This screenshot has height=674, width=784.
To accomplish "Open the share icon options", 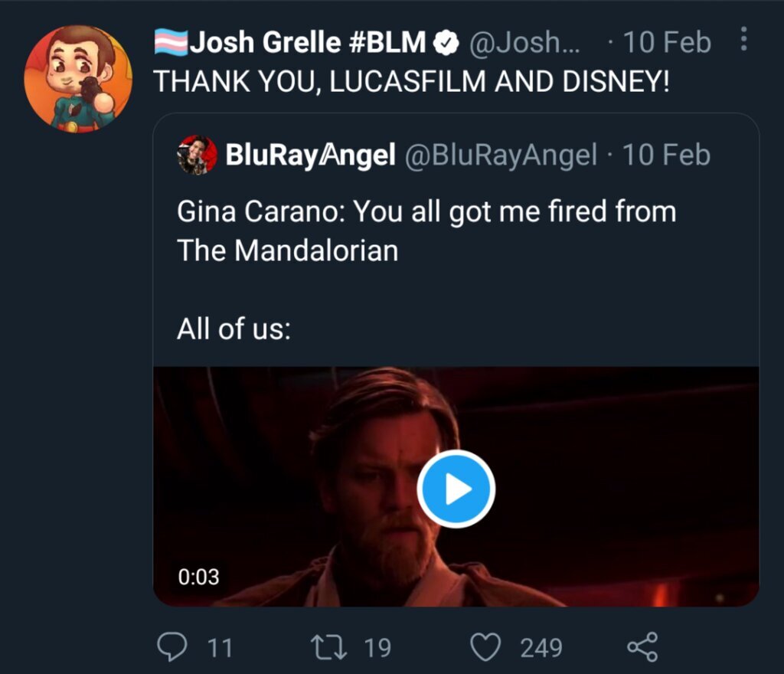I will pyautogui.click(x=642, y=648).
